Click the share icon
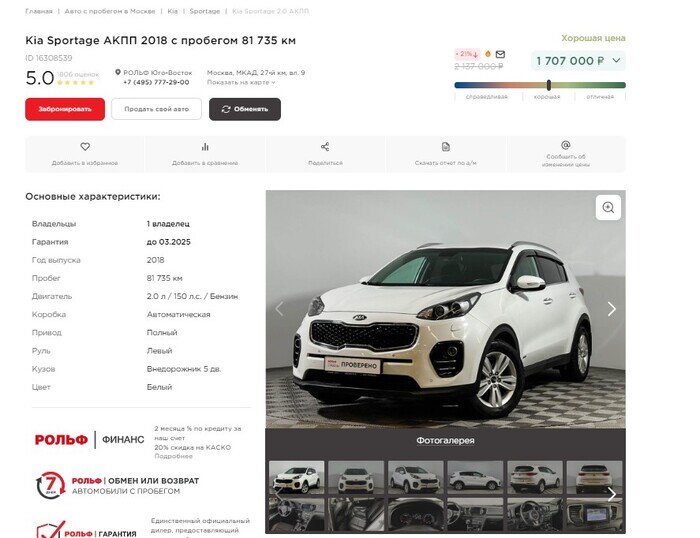 tap(325, 146)
